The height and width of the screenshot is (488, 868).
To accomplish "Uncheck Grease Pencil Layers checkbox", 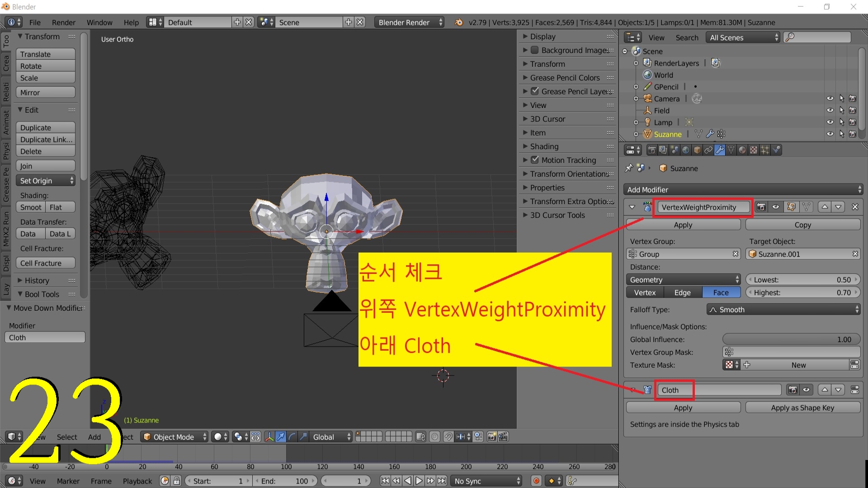I will pyautogui.click(x=535, y=91).
